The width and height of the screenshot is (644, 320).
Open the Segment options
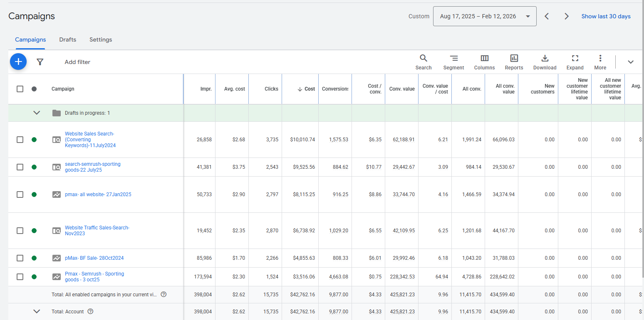453,62
